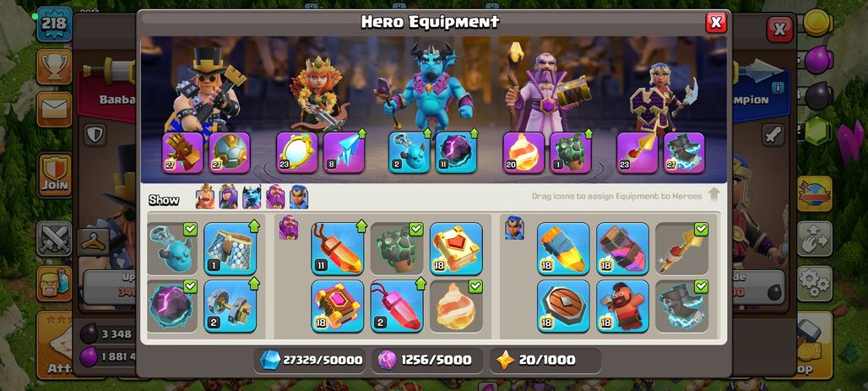Viewport: 868px width, 391px height.
Task: Tap the starry ore counter 20/1000
Action: click(x=545, y=360)
